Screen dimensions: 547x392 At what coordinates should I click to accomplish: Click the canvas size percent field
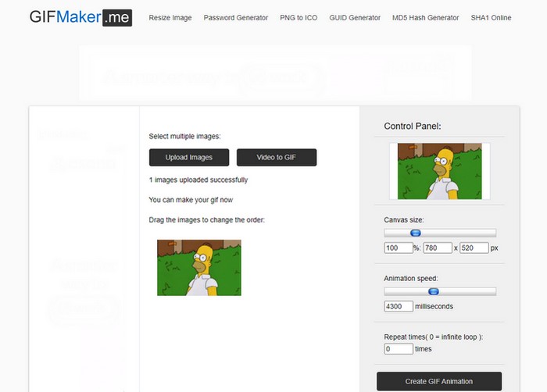pos(399,248)
